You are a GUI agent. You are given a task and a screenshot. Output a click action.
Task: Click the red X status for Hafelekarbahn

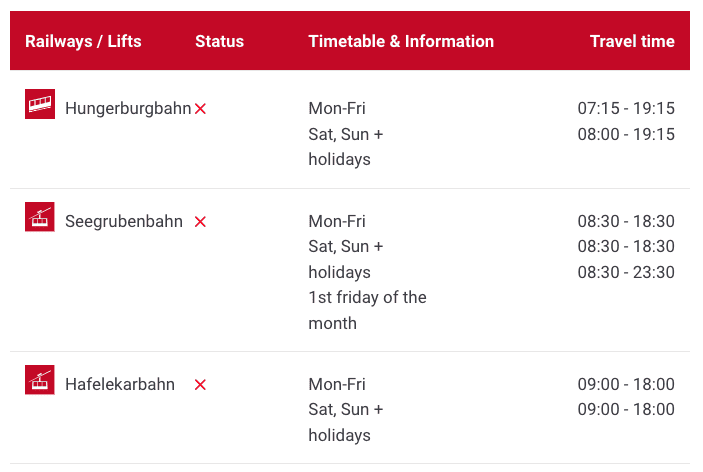pos(200,385)
